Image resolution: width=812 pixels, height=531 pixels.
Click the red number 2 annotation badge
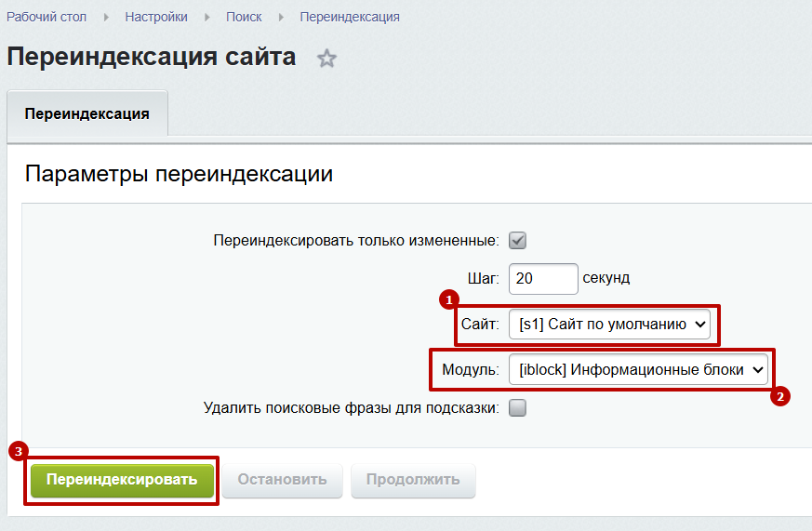tap(779, 396)
